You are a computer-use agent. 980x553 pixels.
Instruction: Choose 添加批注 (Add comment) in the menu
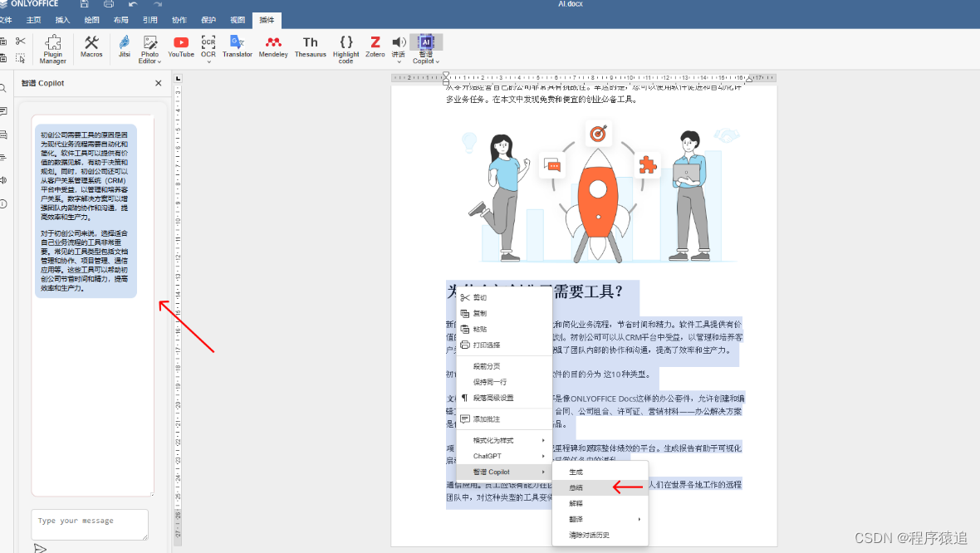pyautogui.click(x=504, y=419)
